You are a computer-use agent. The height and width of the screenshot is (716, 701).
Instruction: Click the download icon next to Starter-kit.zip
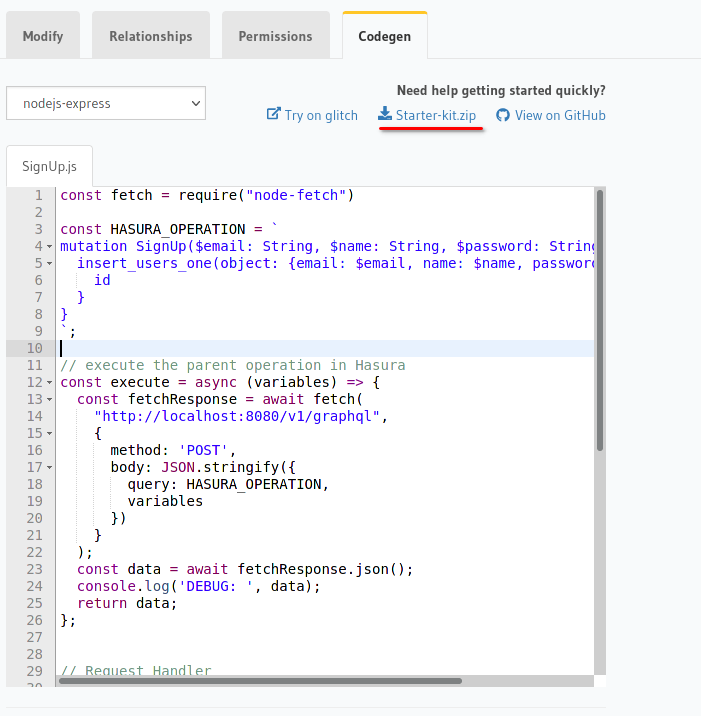pos(385,115)
